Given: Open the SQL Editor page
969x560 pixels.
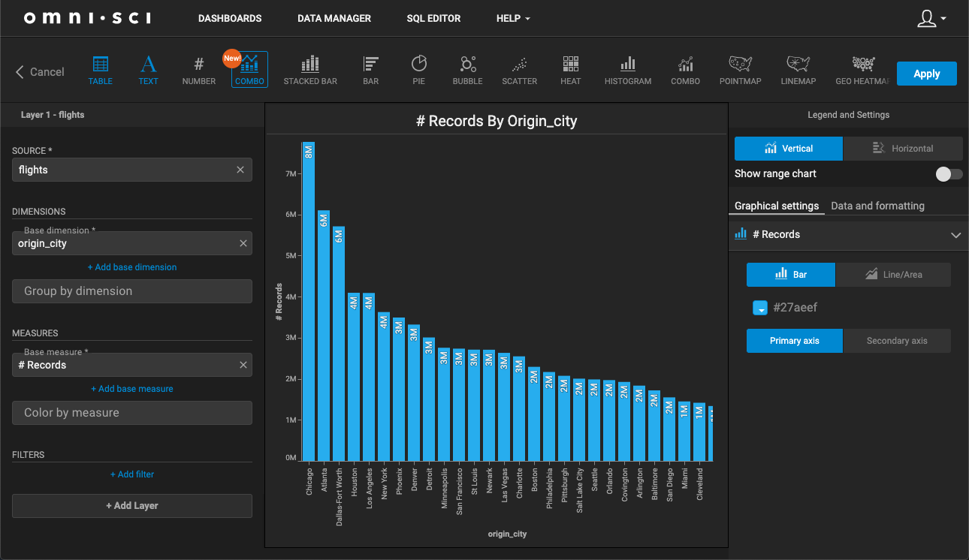Looking at the screenshot, I should [433, 18].
